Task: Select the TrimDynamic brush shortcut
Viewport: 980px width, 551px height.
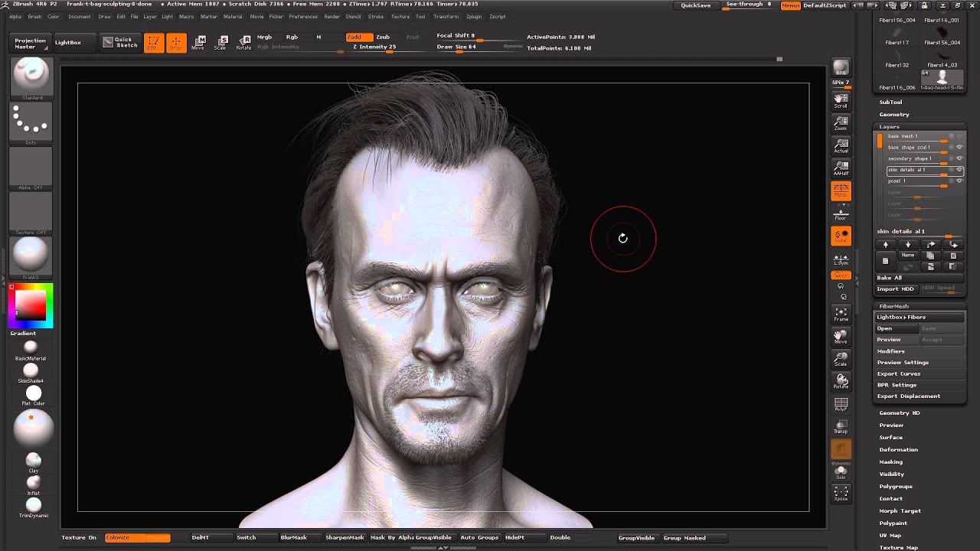Action: pos(33,507)
